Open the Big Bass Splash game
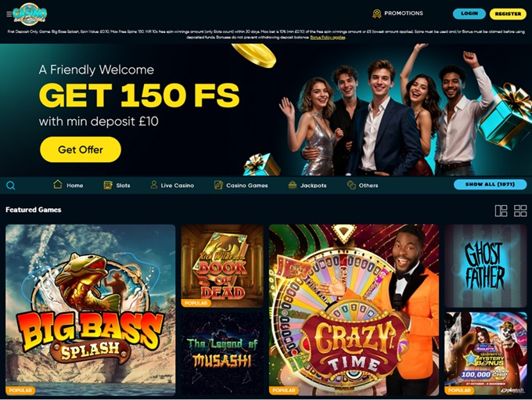532x400 pixels. point(91,310)
